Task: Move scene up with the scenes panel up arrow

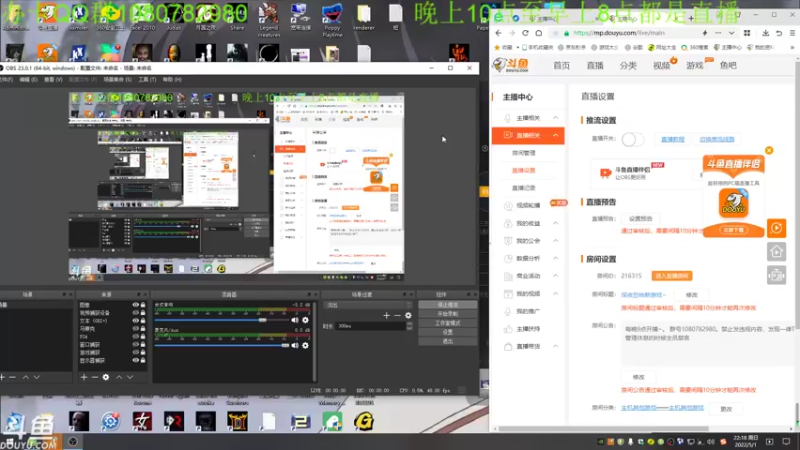Action: 26,377
